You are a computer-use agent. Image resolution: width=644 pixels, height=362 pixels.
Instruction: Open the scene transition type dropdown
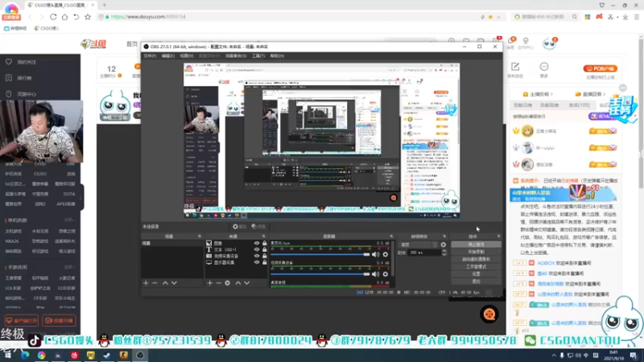point(419,245)
